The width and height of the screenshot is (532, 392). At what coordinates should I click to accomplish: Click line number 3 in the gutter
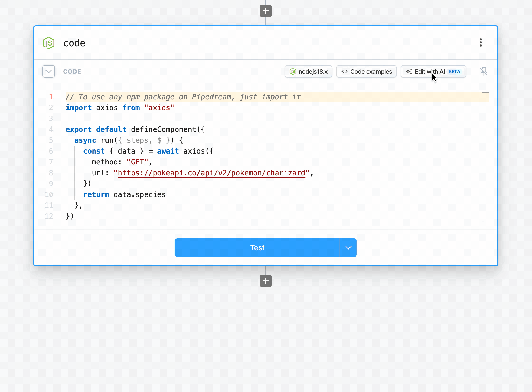coord(51,118)
